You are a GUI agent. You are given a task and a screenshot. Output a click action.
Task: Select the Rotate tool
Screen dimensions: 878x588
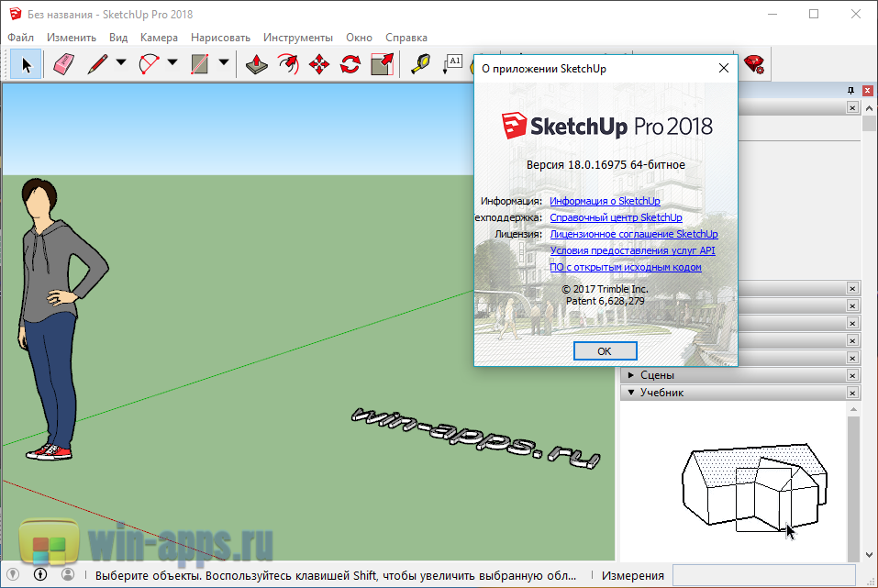click(350, 64)
